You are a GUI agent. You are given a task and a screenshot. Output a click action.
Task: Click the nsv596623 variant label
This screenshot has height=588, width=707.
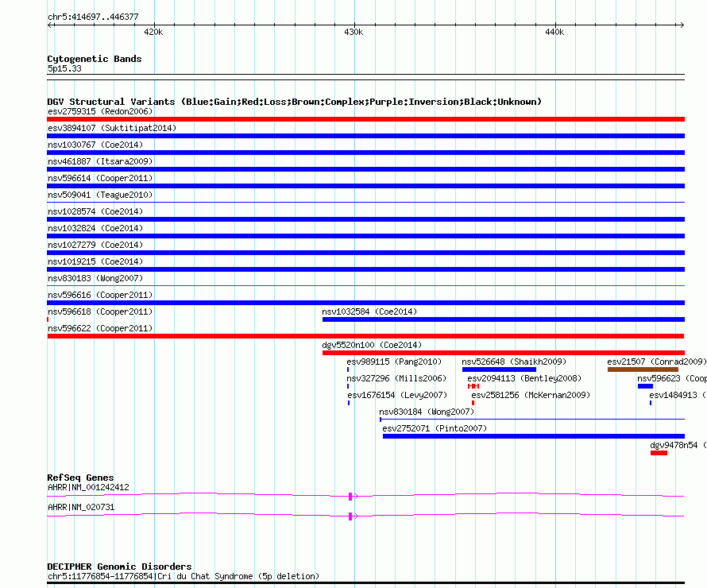tap(671, 378)
